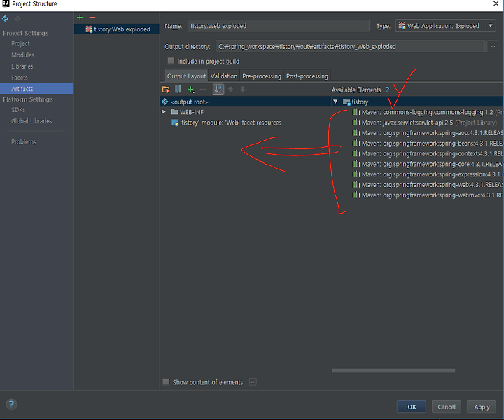The height and width of the screenshot is (420, 504).
Task: Open Project settings section
Action: click(x=20, y=43)
